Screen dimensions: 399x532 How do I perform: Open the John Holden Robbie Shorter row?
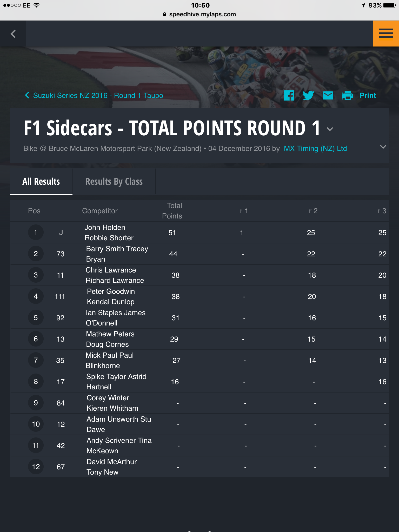pyautogui.click(x=199, y=232)
